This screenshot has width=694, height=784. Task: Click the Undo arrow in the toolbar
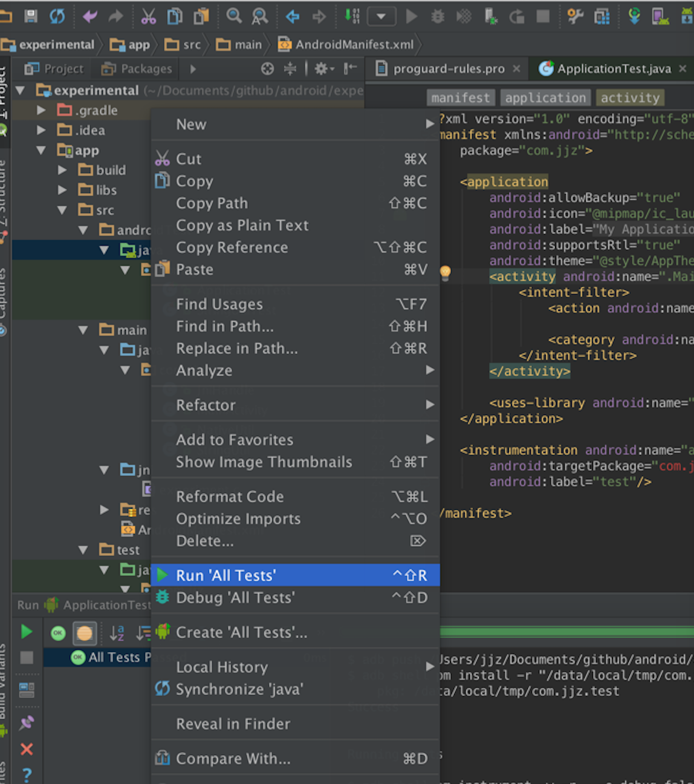[x=90, y=16]
